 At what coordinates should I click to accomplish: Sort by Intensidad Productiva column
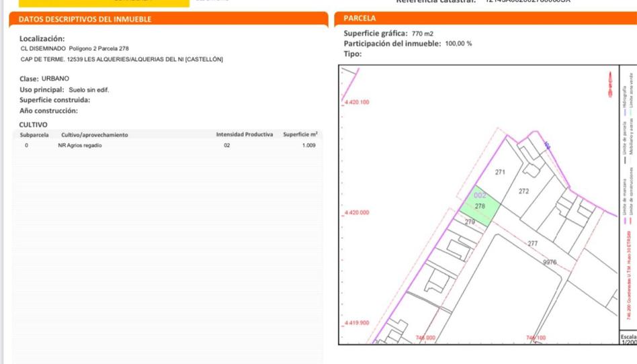(245, 135)
